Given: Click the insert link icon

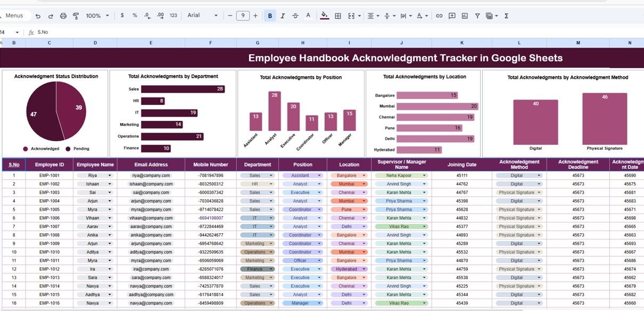Looking at the screenshot, I should click(439, 16).
